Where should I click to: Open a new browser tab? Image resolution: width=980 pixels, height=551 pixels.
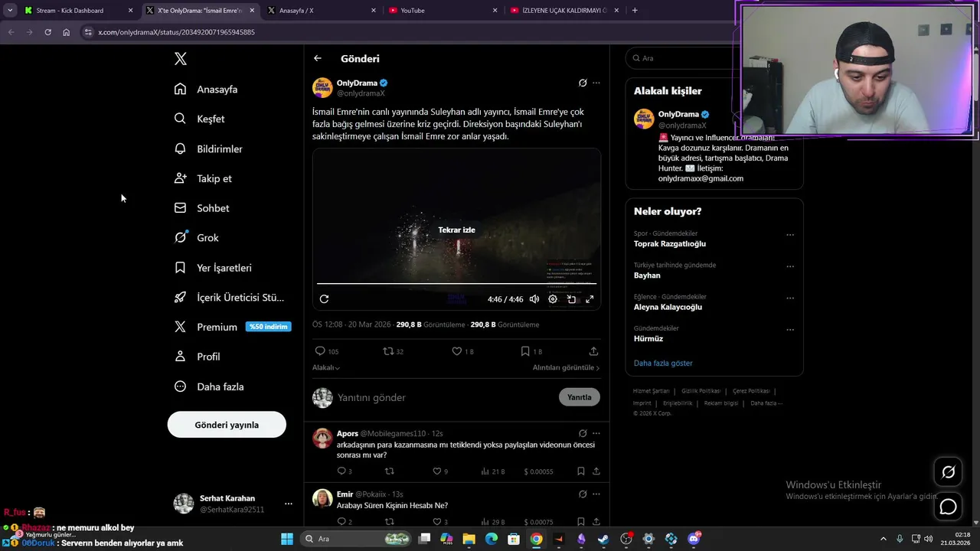tap(635, 11)
